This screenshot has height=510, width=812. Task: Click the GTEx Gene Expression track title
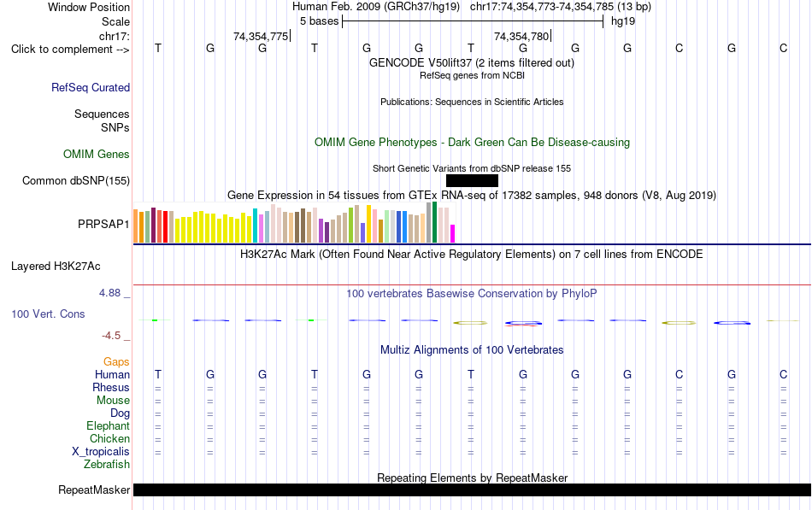[472, 195]
